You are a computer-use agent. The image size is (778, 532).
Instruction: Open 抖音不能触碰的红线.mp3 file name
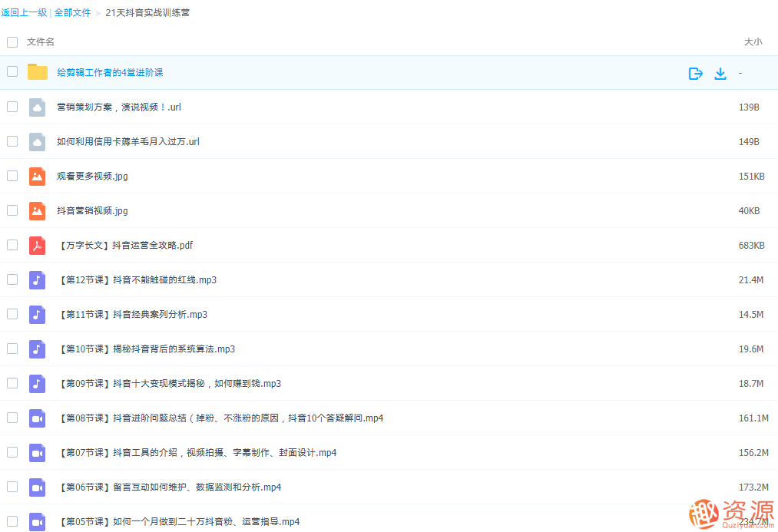[x=137, y=280]
